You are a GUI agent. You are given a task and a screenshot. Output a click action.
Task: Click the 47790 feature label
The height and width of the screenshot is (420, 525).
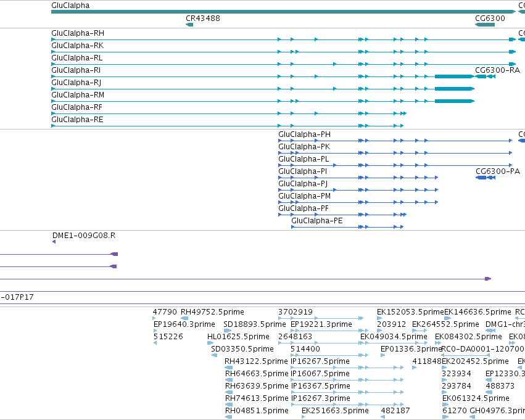(165, 312)
